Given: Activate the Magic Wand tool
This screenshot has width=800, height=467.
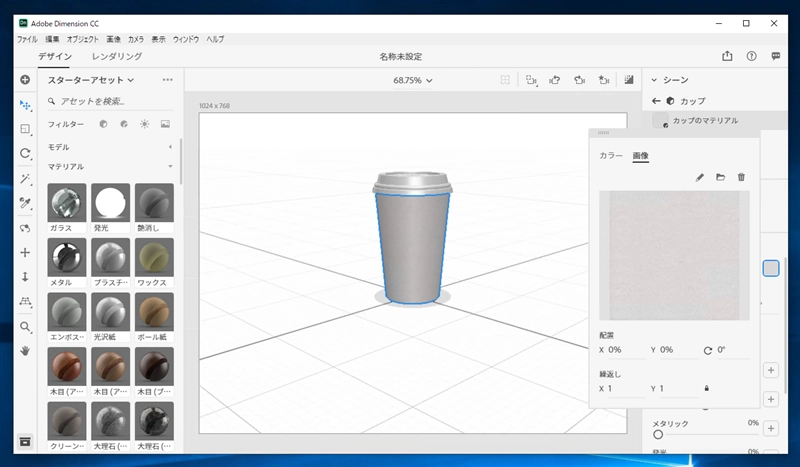Looking at the screenshot, I should (x=25, y=179).
